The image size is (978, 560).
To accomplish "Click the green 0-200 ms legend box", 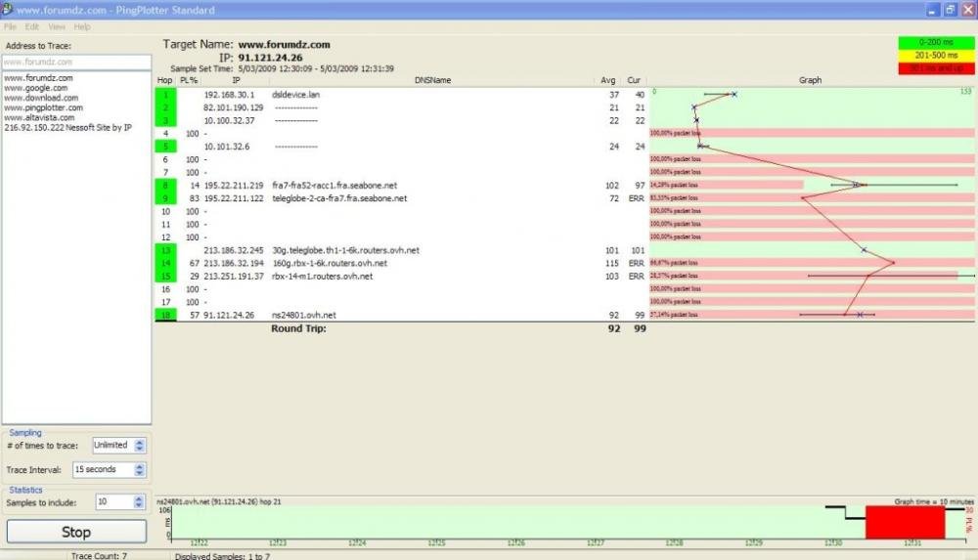I will [x=935, y=43].
